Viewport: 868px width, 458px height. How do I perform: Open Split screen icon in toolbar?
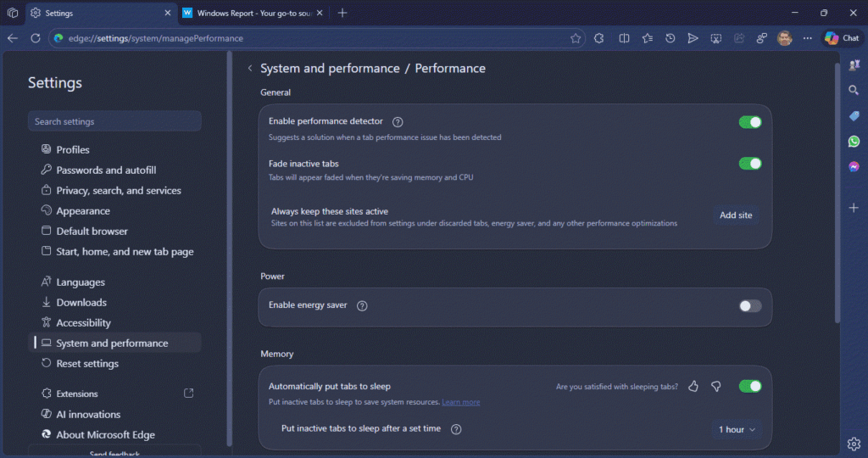(x=624, y=38)
